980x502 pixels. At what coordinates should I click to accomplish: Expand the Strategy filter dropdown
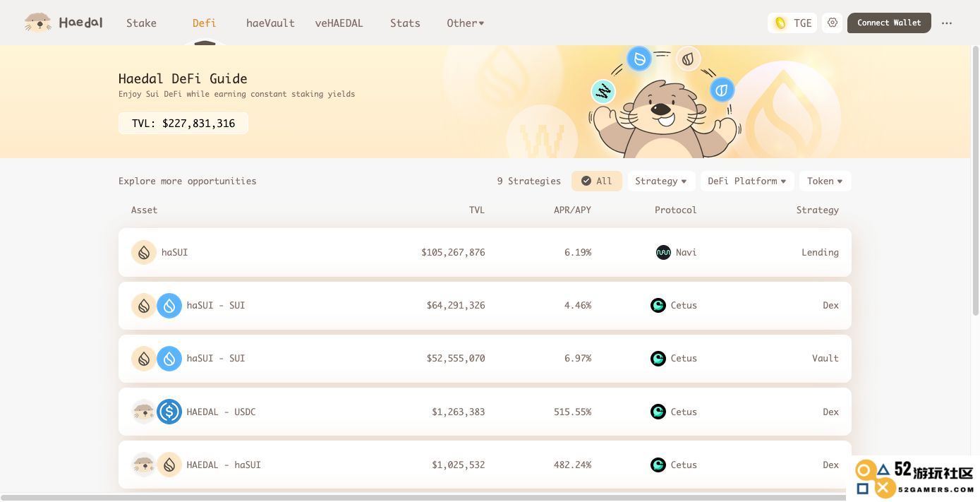661,181
